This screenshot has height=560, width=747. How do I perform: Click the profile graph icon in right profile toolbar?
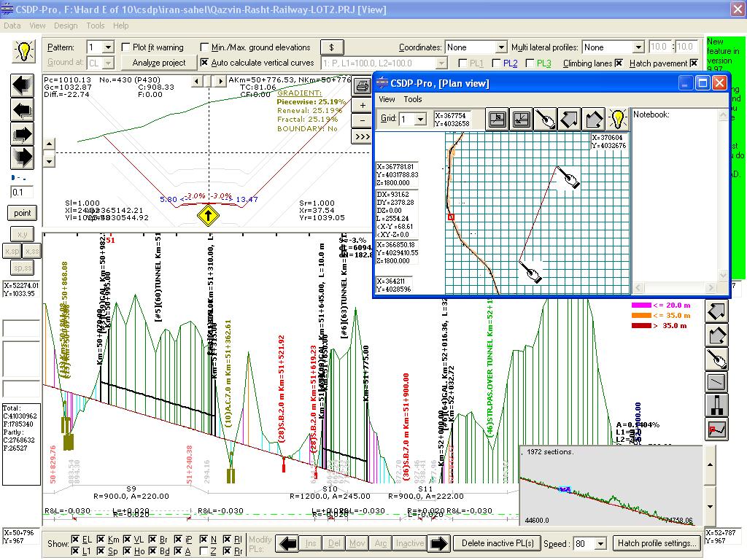[716, 429]
